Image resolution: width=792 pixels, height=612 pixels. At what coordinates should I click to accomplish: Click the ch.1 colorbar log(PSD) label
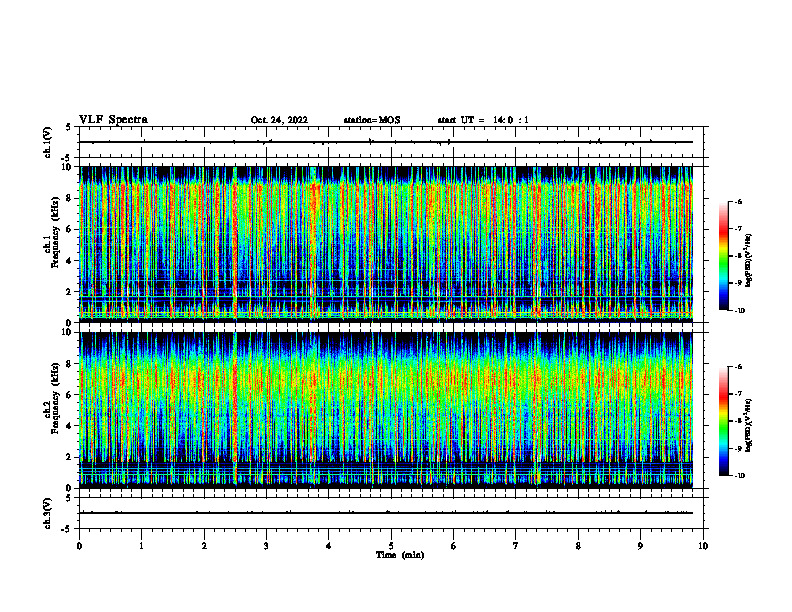[x=749, y=261]
